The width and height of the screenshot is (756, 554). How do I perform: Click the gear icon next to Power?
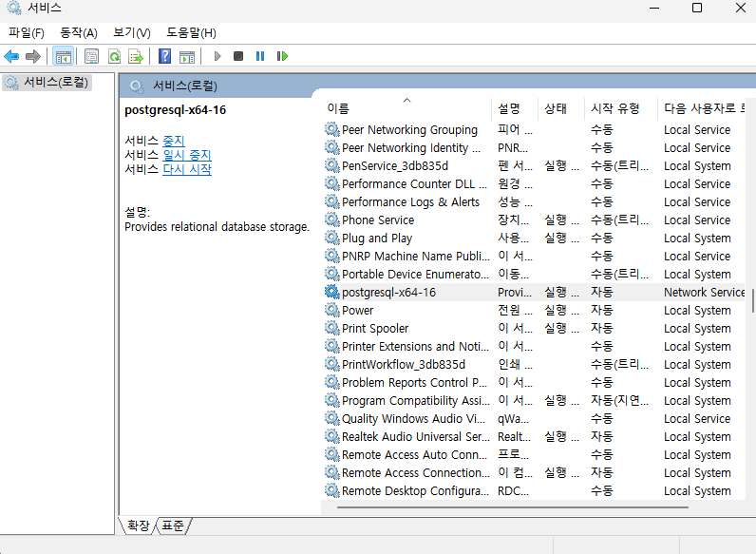[x=331, y=310]
